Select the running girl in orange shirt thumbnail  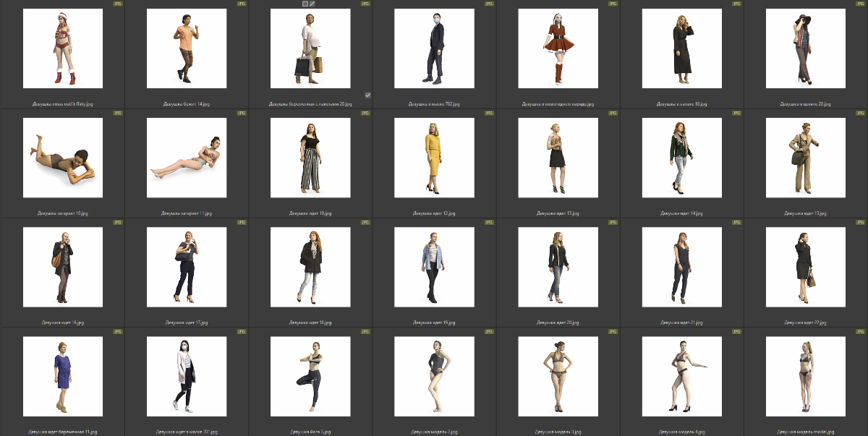(x=186, y=48)
